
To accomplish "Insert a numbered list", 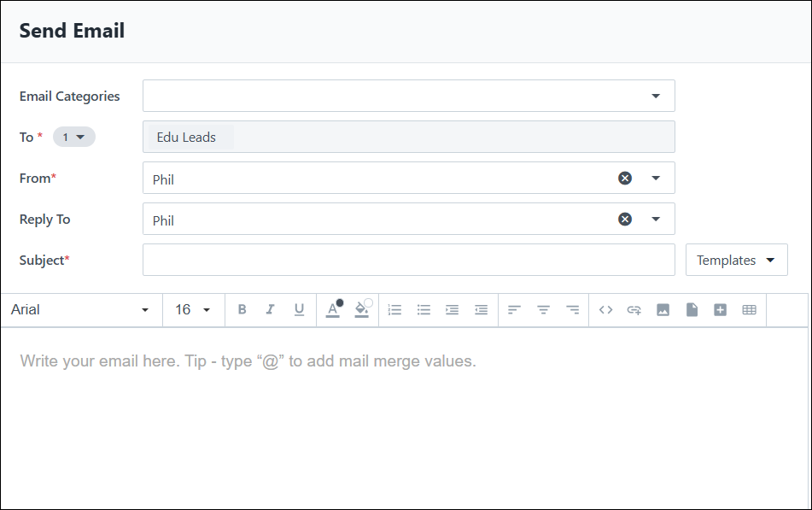I will pos(394,309).
